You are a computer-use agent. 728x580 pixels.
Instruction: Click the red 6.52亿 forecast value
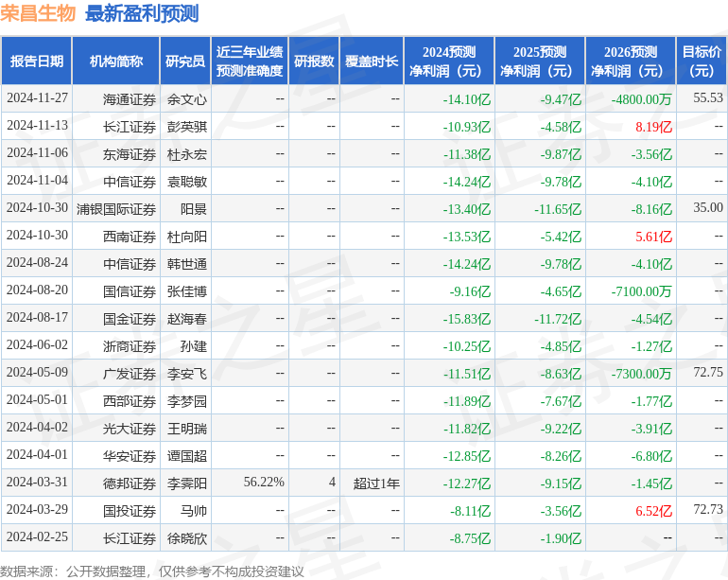tap(653, 510)
